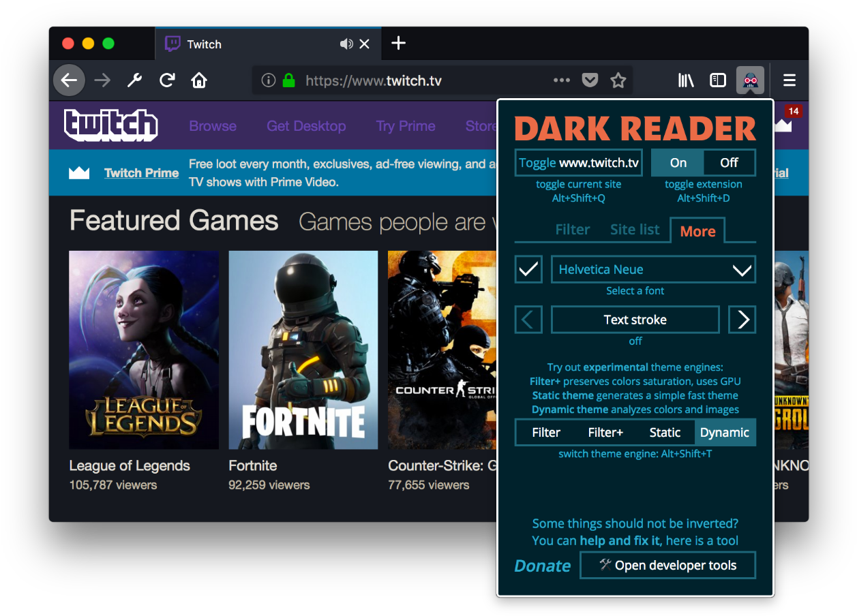Click Open developer tools button
Viewport: 857px width, 616px height.
668,566
